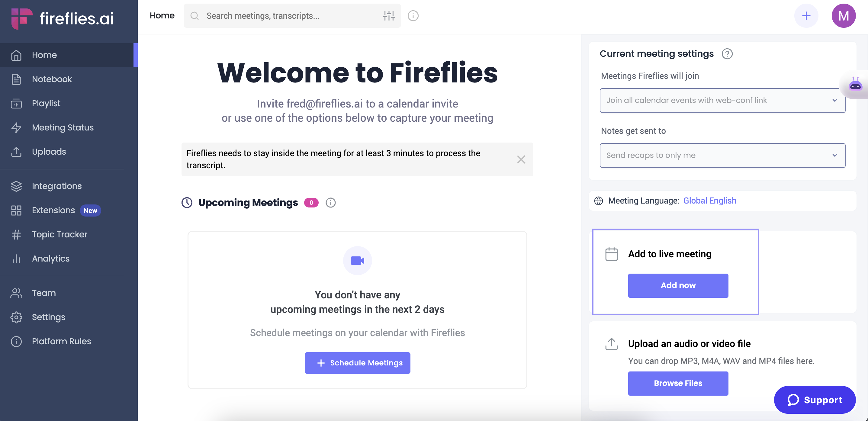Expand Notes get sent to dropdown
Viewport: 868px width, 421px height.
pos(722,156)
